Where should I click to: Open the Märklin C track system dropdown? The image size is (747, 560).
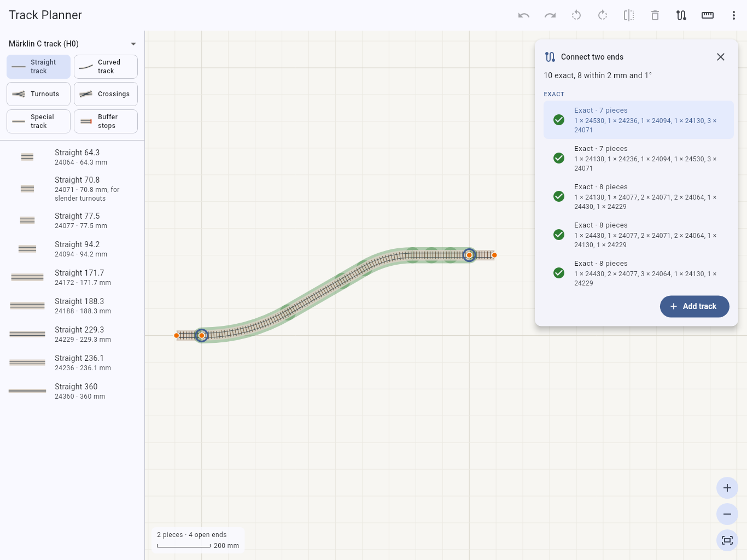point(72,44)
